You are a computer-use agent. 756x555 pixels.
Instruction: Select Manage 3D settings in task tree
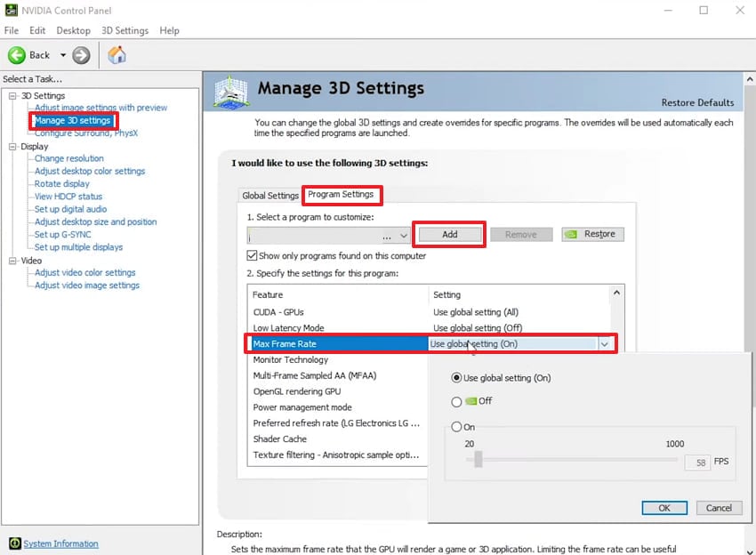pos(73,121)
